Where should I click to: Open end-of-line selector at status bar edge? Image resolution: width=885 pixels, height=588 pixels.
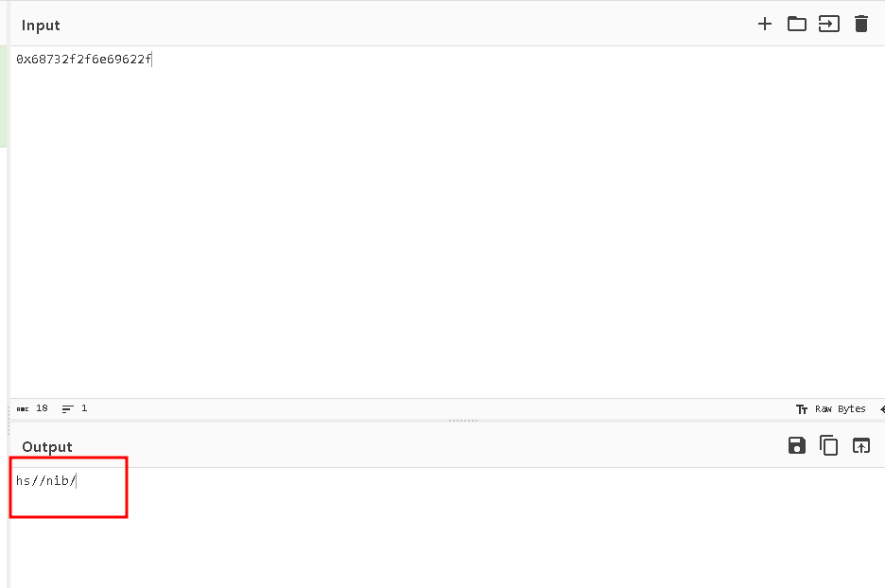pos(881,409)
